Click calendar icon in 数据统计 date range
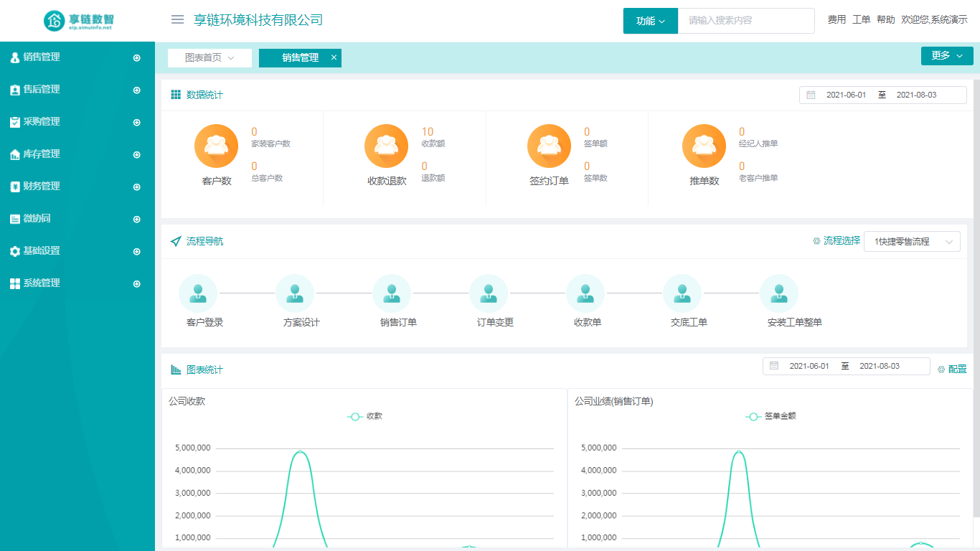The image size is (980, 551). point(811,95)
